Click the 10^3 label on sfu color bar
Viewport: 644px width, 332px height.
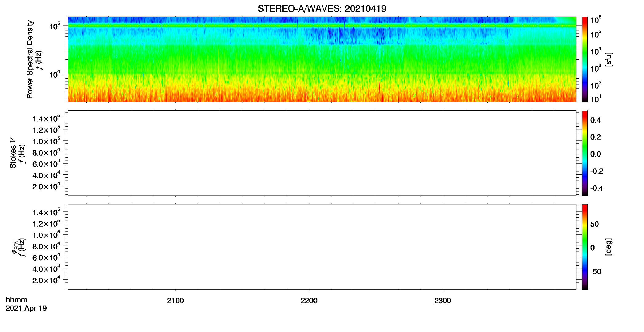click(x=596, y=68)
